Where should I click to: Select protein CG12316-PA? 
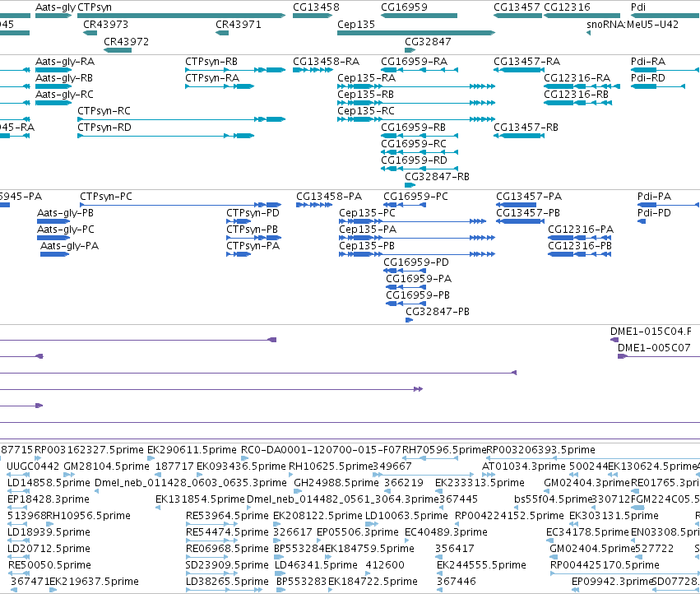(x=579, y=238)
